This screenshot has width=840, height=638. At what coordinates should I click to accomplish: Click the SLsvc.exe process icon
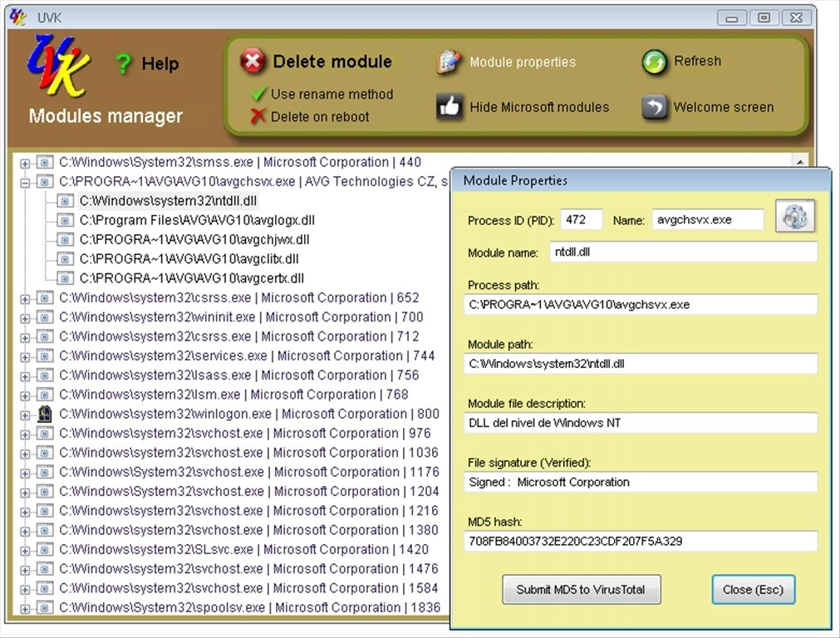[45, 550]
